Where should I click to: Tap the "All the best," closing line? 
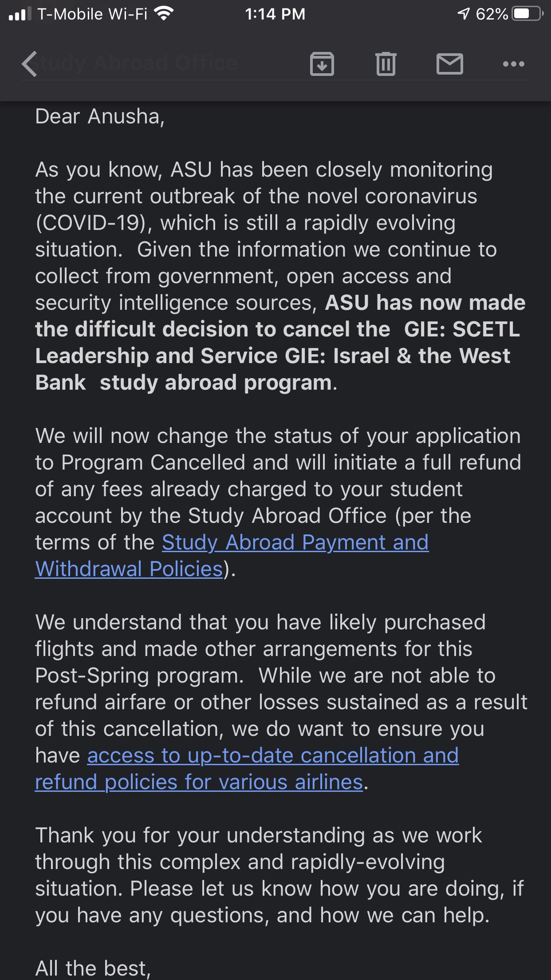click(93, 968)
